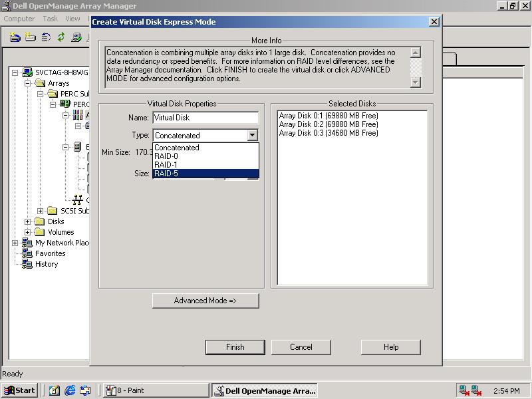The height and width of the screenshot is (399, 532).
Task: Select the Favorites icon in tree
Action: pyautogui.click(x=27, y=253)
